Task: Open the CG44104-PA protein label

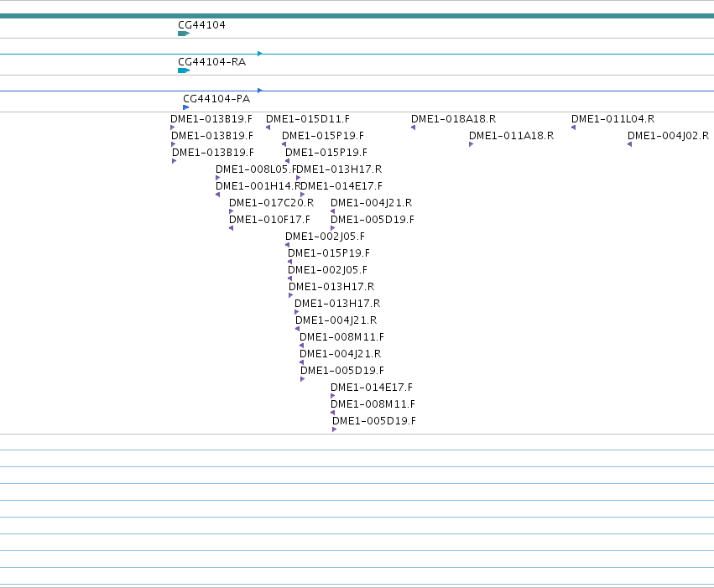Action: 216,99
